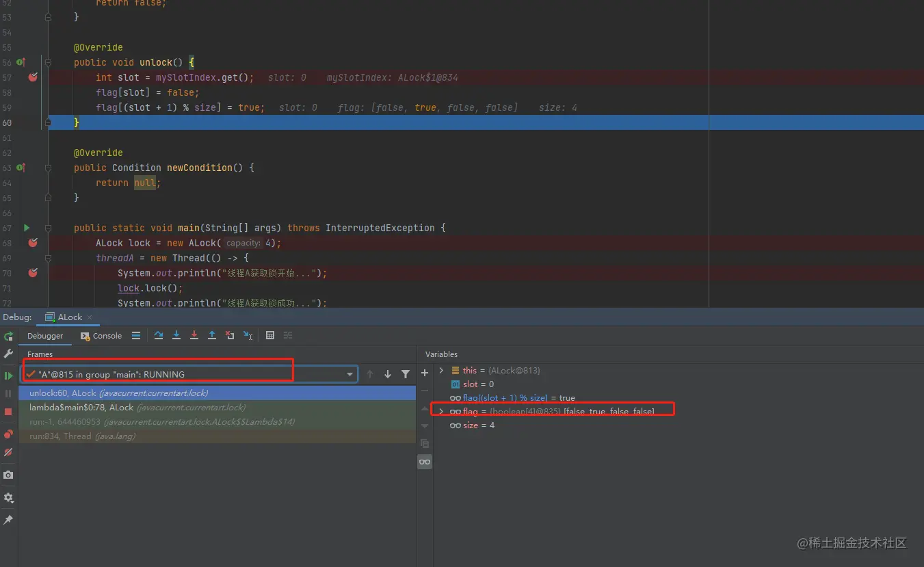Select the previous frame with up arrow
This screenshot has height=567, width=924.
(370, 374)
